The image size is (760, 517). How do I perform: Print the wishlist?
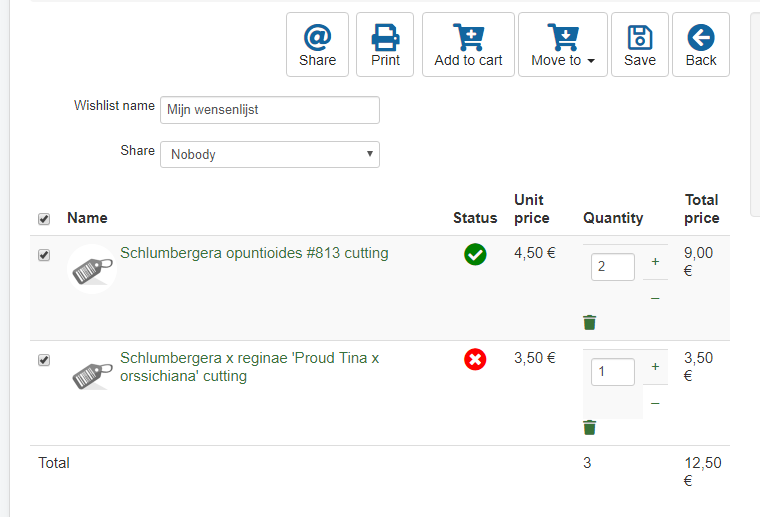(x=385, y=45)
